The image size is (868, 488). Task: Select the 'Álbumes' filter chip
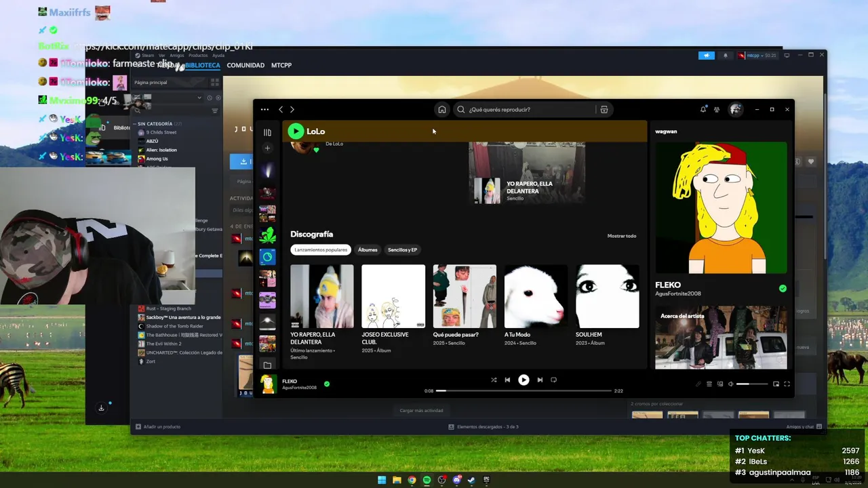coord(368,249)
